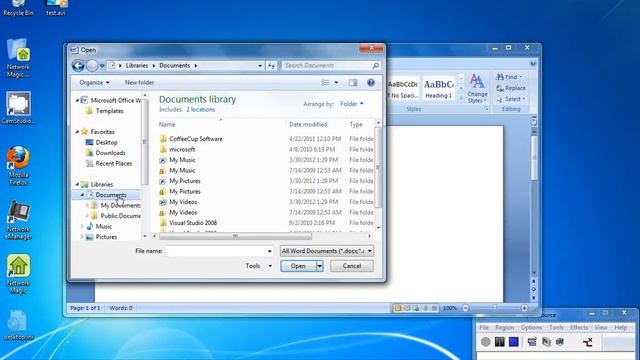Apply the No Spacing style in Word
The height and width of the screenshot is (360, 640).
(x=403, y=88)
